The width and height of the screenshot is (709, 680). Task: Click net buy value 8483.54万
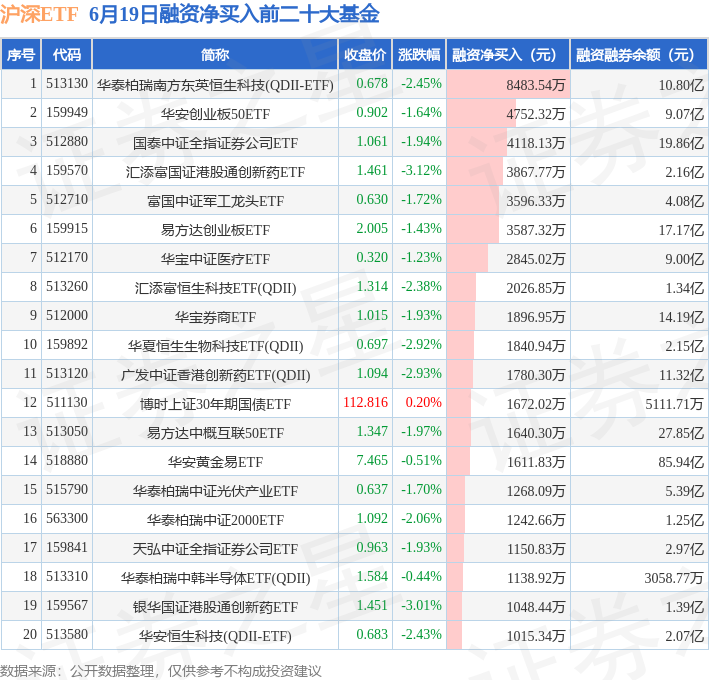535,85
